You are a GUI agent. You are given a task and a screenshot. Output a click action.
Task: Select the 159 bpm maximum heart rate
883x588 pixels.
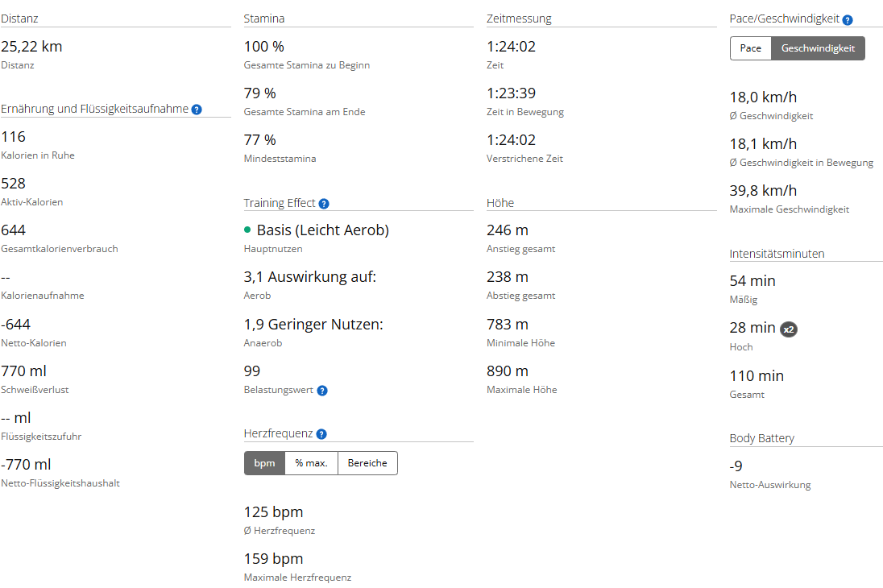[x=274, y=558]
